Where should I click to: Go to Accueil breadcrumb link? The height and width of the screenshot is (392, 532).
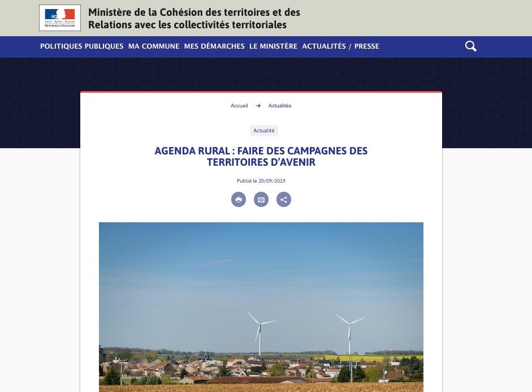click(x=239, y=106)
